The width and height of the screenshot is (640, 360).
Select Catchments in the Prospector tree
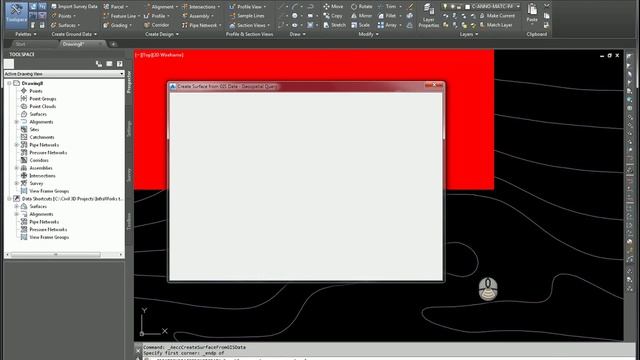tap(42, 138)
